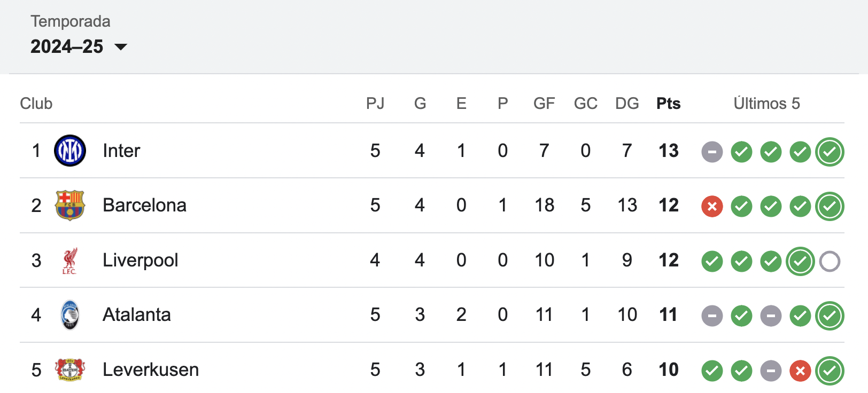Click the Inter club crest
The image size is (868, 393).
tap(70, 151)
